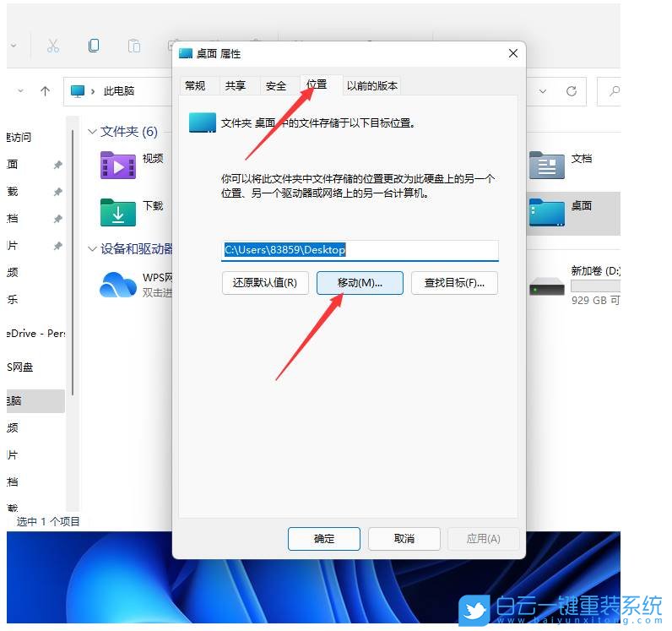Screen dimensions: 672x631
Task: Click the search magnifier in Explorer
Action: [x=615, y=91]
